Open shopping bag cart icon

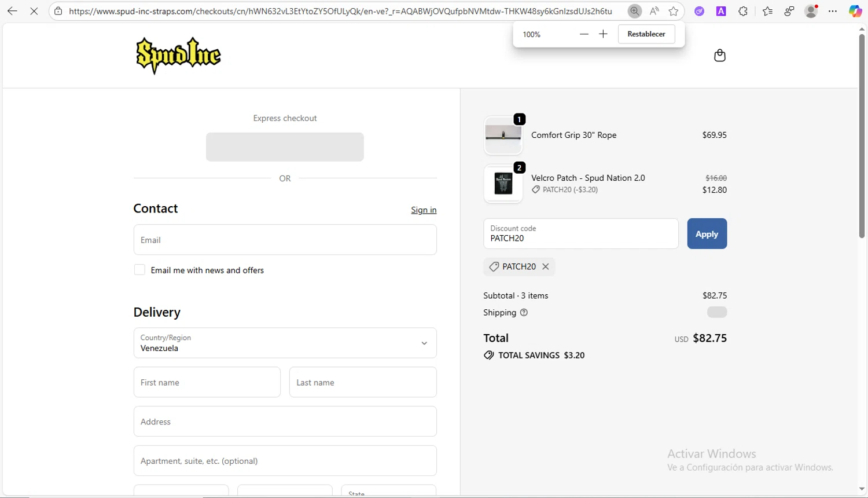point(720,56)
